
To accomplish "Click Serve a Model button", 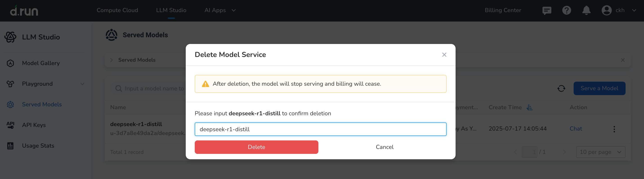I will click(599, 89).
